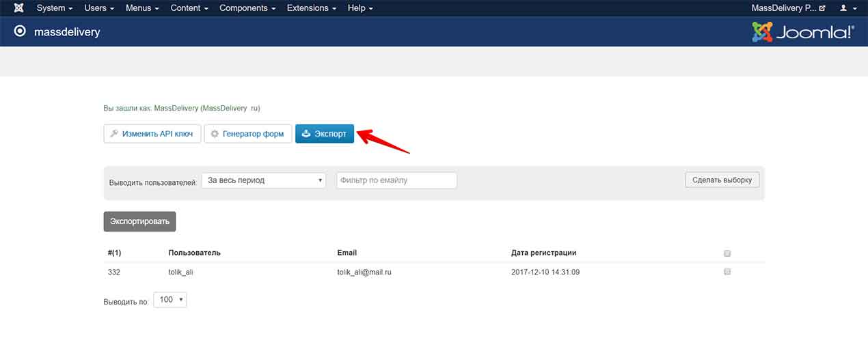Click the wrench icon on Изменить API ключ
This screenshot has width=868, height=351.
[114, 134]
